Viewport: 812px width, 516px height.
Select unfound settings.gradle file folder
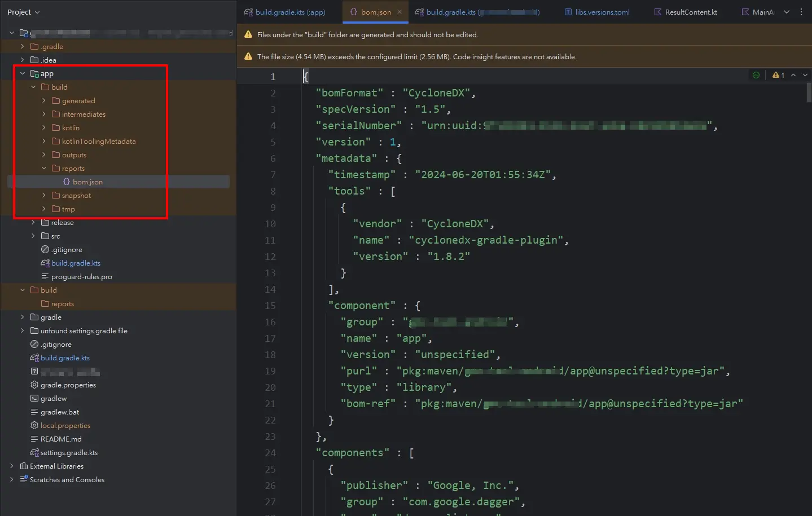pos(84,330)
